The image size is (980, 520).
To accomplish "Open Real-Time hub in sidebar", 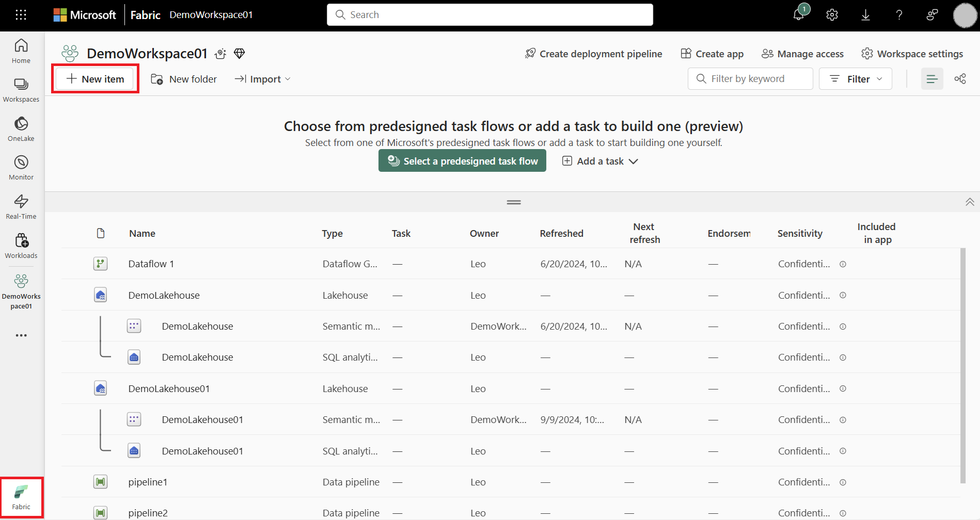I will 21,206.
